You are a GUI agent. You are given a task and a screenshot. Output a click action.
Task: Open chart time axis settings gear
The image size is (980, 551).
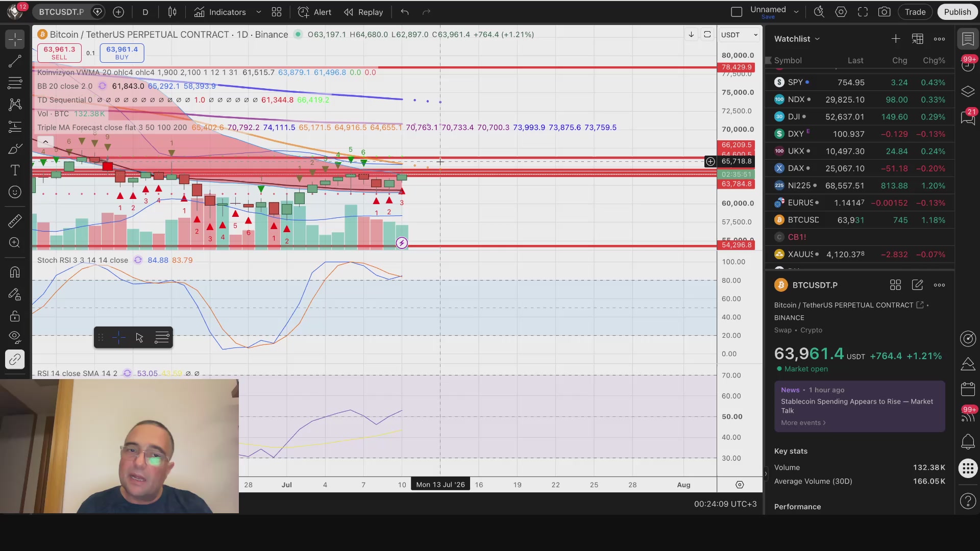[x=740, y=485]
